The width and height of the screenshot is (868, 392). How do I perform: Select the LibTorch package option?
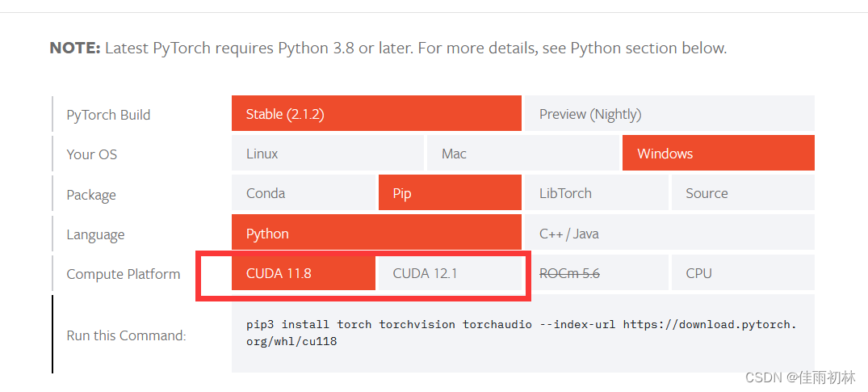click(596, 193)
